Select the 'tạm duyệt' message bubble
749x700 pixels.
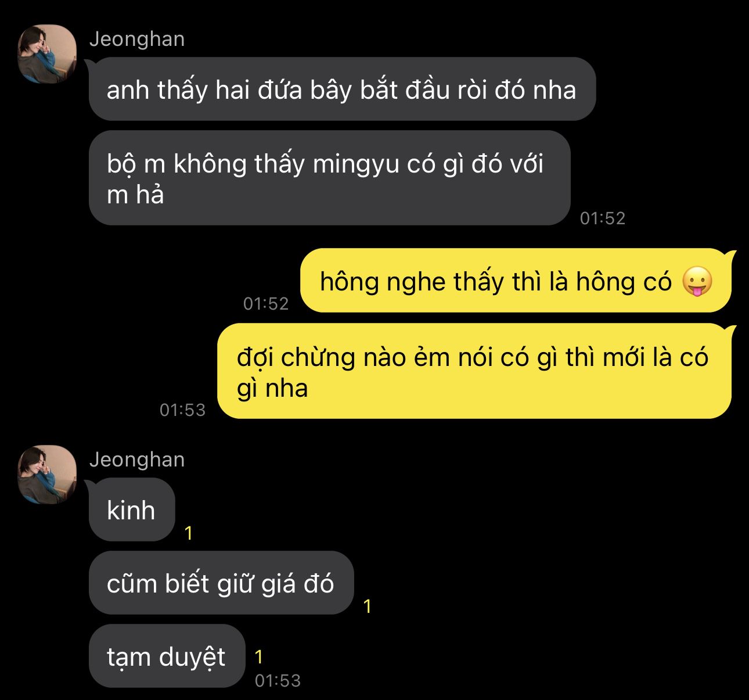[167, 656]
